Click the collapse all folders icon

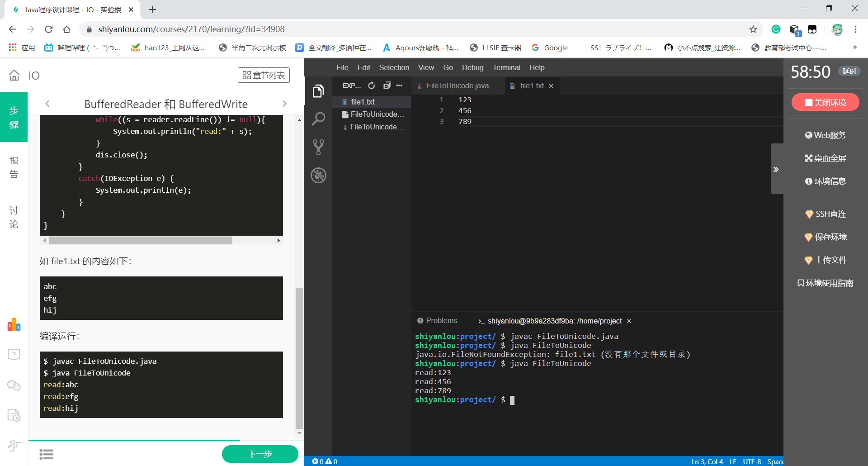[x=387, y=86]
